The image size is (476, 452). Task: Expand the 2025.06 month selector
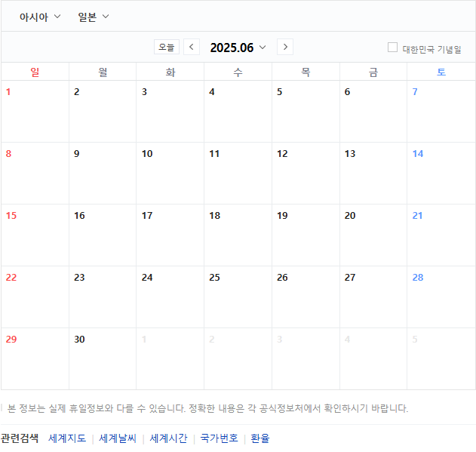pyautogui.click(x=238, y=48)
